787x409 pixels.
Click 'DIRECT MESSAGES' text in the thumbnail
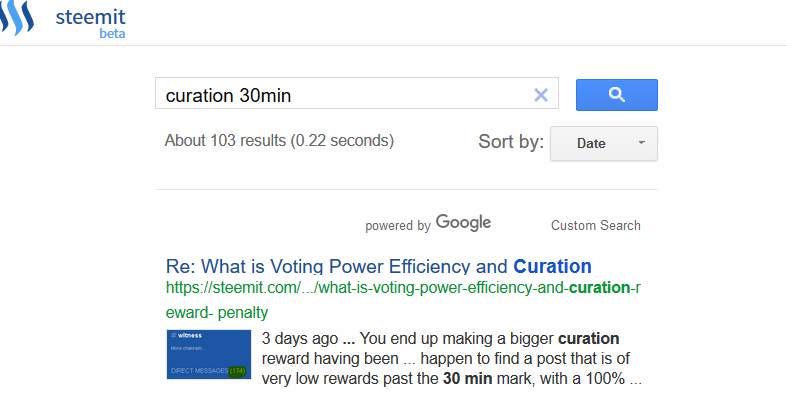[x=198, y=371]
